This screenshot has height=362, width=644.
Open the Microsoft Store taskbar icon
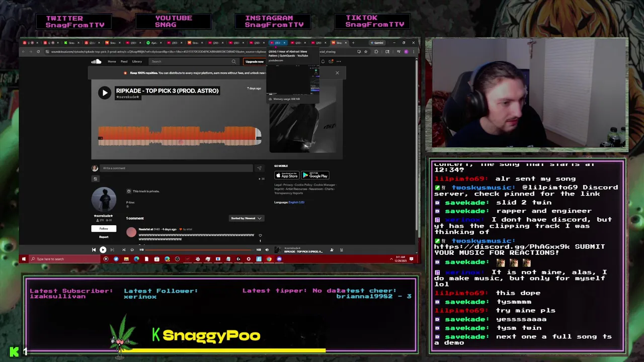[156, 259]
